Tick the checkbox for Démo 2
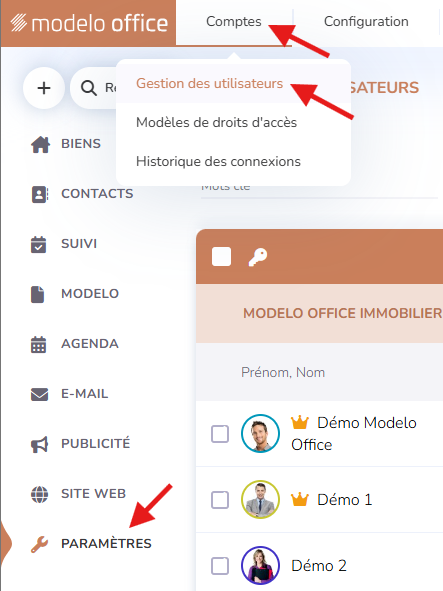This screenshot has height=591, width=443. click(220, 566)
